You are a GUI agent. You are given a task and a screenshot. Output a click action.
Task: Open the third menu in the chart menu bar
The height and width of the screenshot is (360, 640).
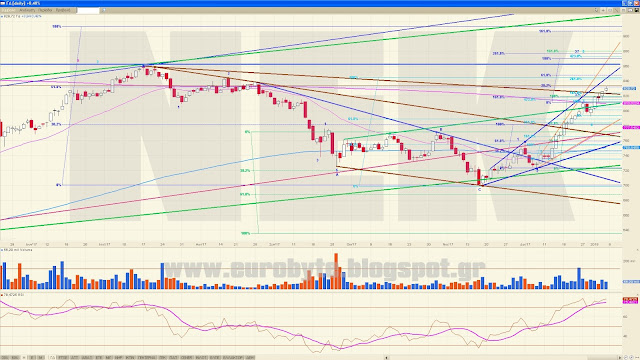pyautogui.click(x=45, y=10)
